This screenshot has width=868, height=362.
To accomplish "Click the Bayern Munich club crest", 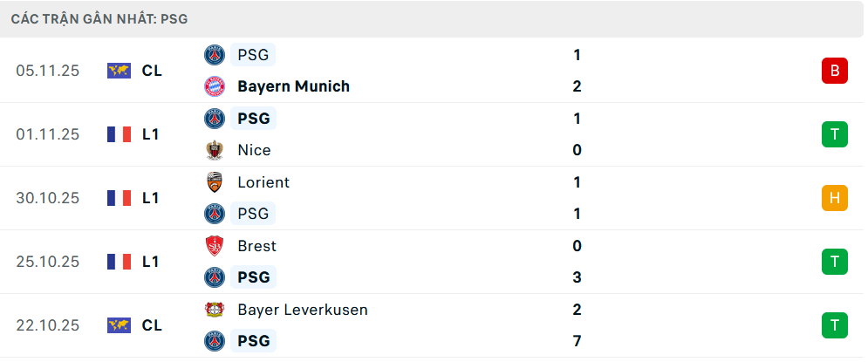I will click(x=214, y=86).
